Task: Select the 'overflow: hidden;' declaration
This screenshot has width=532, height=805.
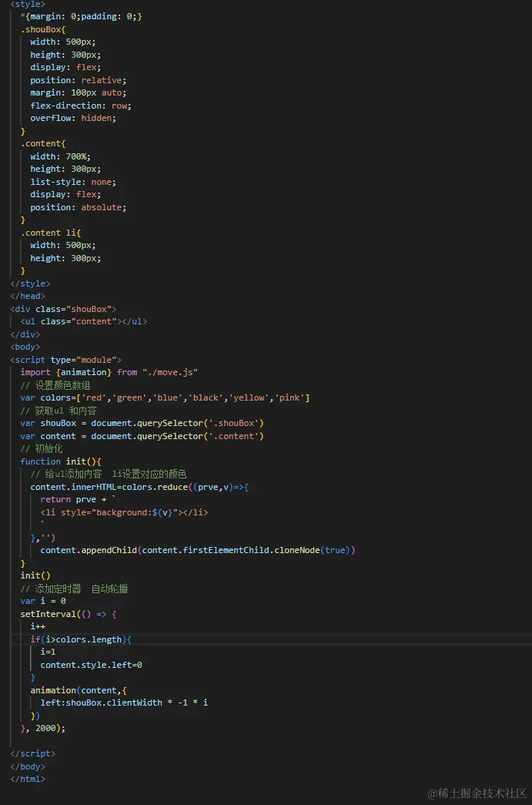Action: (73, 118)
